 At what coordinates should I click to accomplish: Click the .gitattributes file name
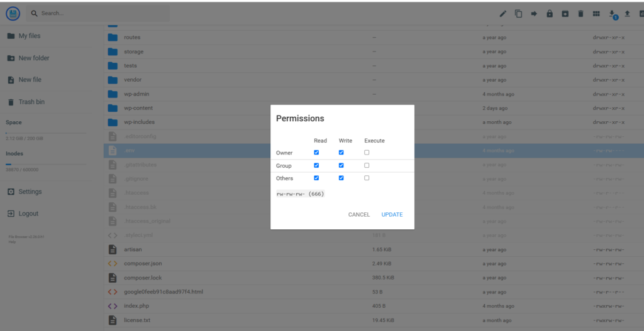click(x=140, y=165)
